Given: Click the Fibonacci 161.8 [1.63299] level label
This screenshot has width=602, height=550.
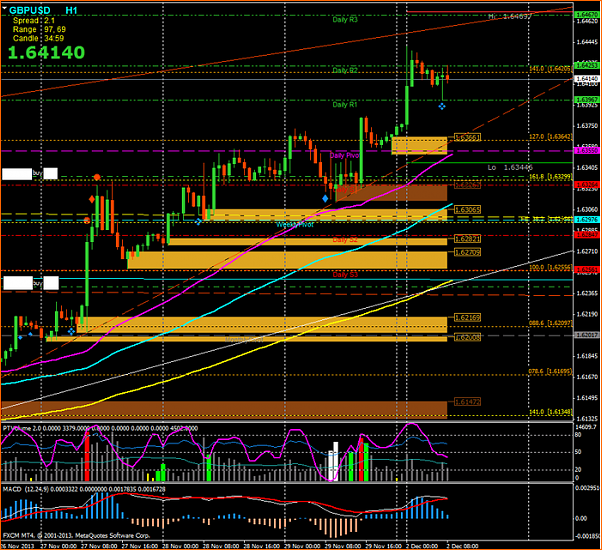Looking at the screenshot, I should point(551,177).
